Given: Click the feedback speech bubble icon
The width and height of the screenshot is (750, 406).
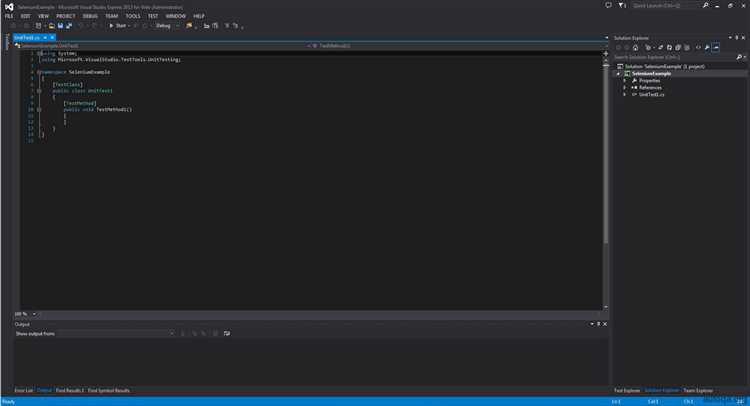Looking at the screenshot, I should point(608,6).
